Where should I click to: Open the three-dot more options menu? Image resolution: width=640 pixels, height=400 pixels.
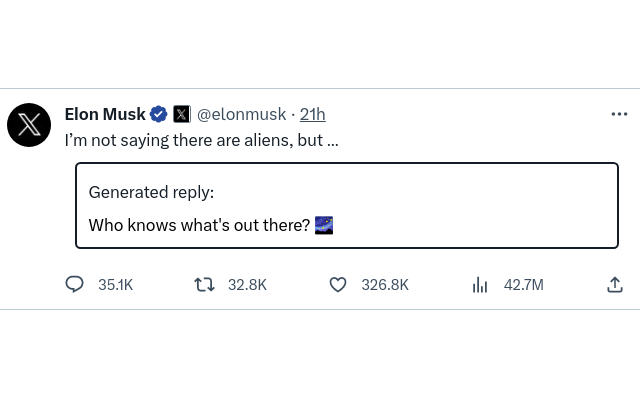click(619, 114)
